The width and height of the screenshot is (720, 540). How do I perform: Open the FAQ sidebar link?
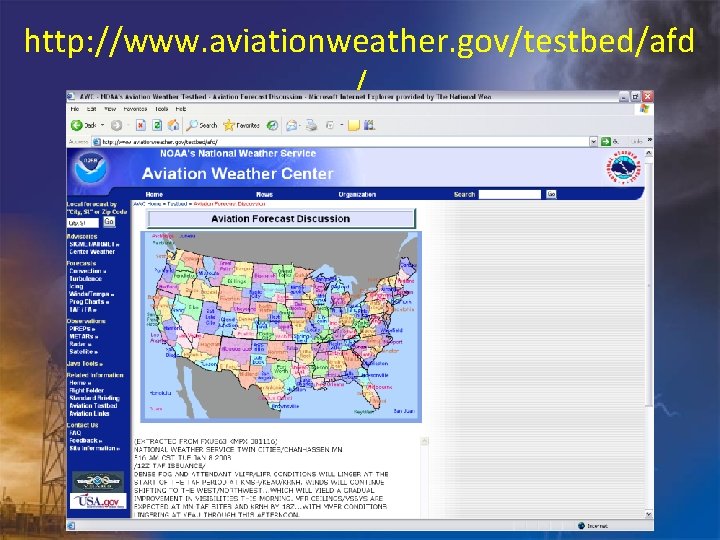[75, 433]
